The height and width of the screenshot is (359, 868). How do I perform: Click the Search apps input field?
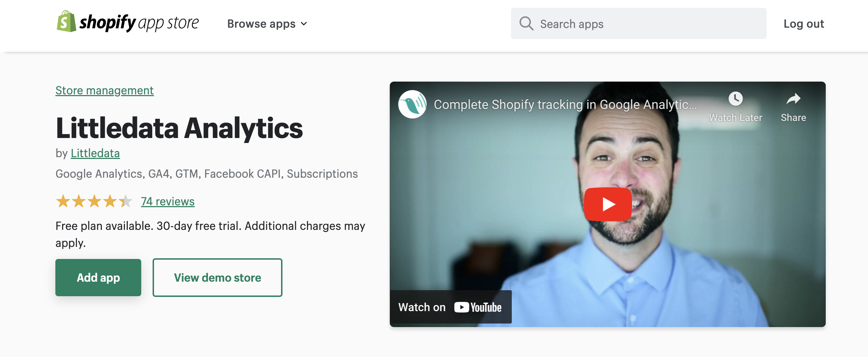pyautogui.click(x=638, y=24)
